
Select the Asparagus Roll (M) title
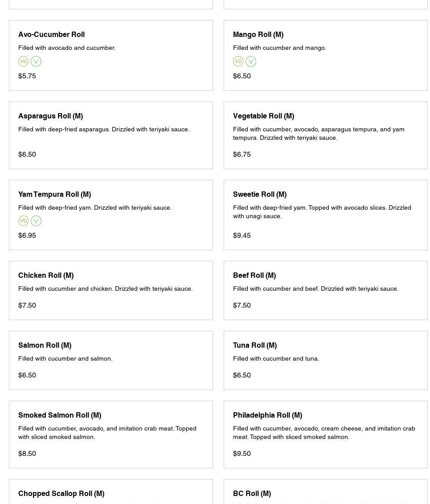tap(50, 116)
